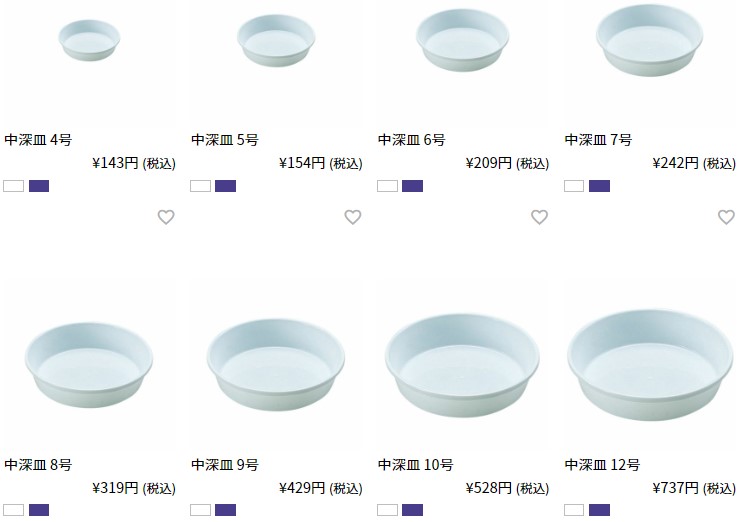Mark 中深皿 12号 as favorite heart
Viewport: 741px width, 522px height.
point(726,217)
